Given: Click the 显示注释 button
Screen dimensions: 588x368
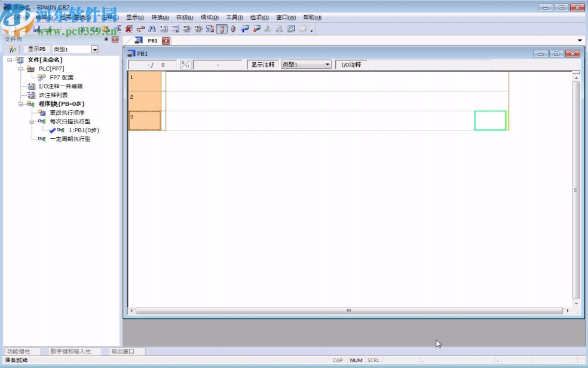Looking at the screenshot, I should 263,65.
